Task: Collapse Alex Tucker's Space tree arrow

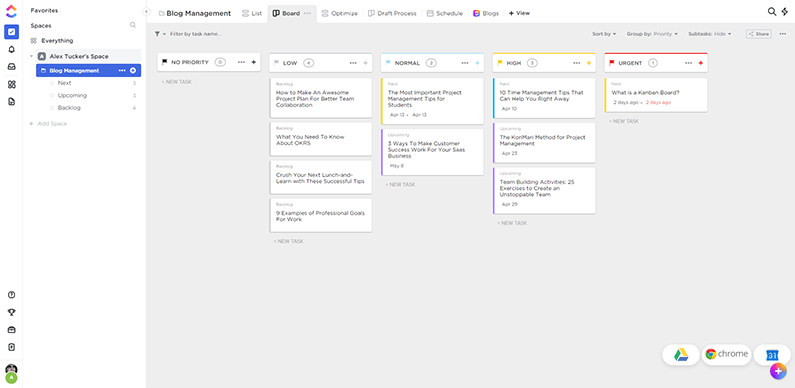Action: coord(31,56)
